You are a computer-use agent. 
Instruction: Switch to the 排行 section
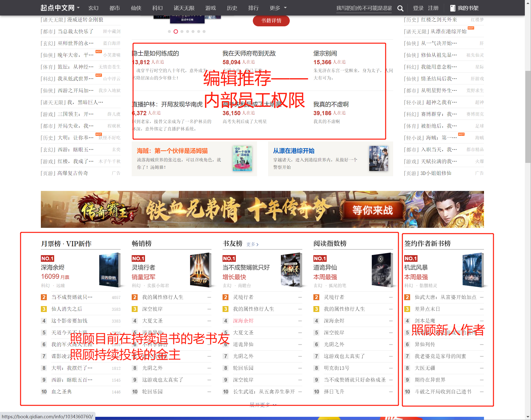[254, 8]
